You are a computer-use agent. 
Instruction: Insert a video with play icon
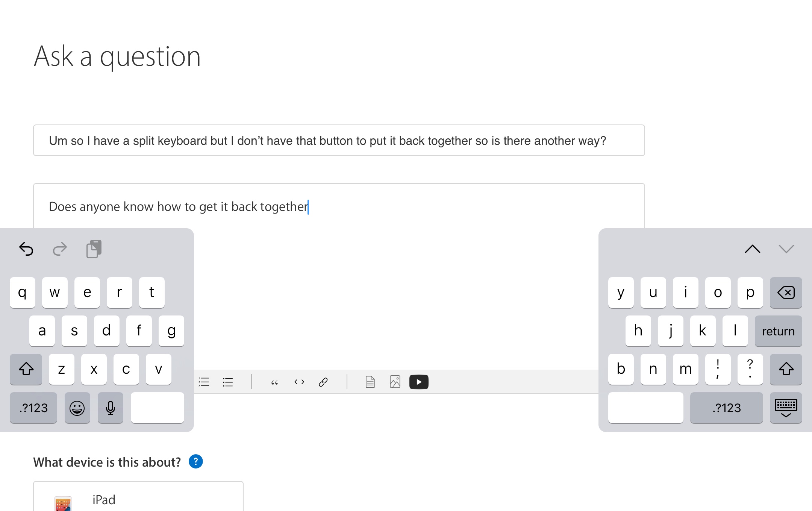point(419,382)
